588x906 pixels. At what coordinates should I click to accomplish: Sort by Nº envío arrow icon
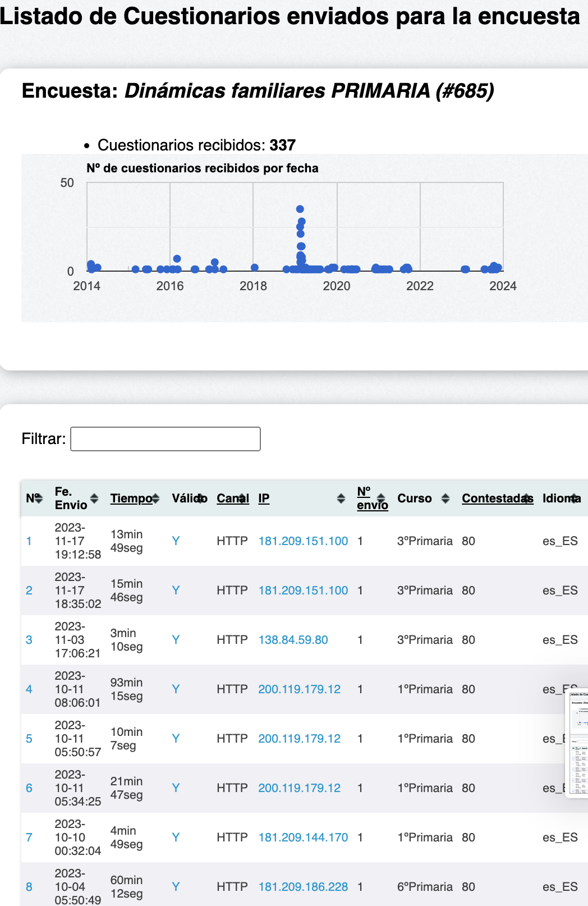[382, 498]
